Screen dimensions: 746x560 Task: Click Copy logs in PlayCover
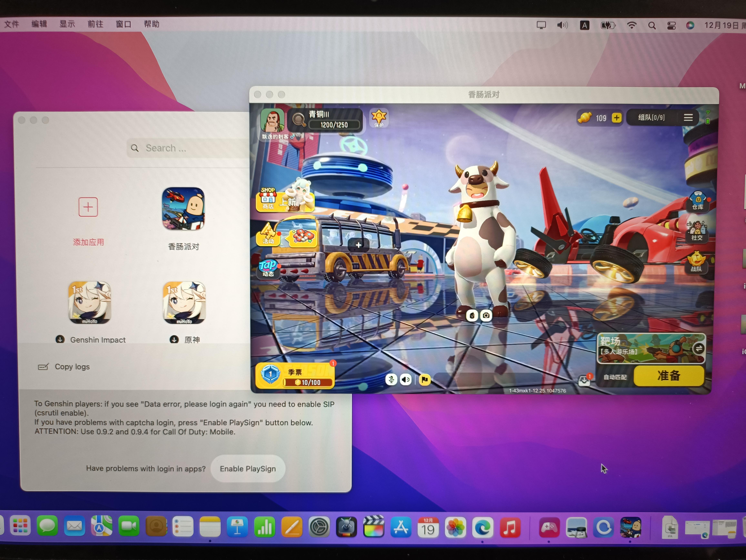64,366
